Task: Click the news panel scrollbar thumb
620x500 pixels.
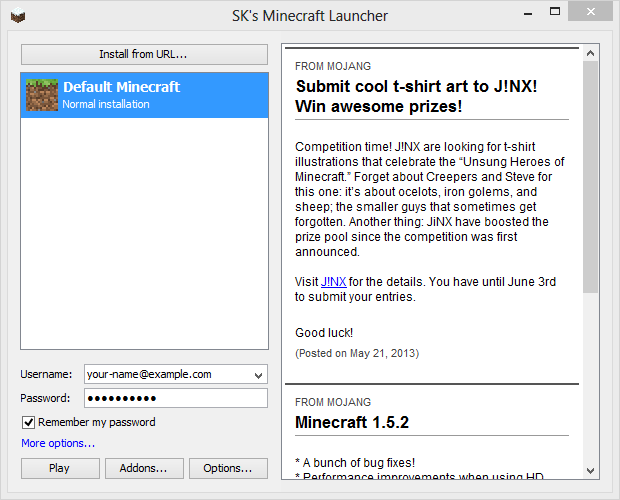Action: coord(590,177)
